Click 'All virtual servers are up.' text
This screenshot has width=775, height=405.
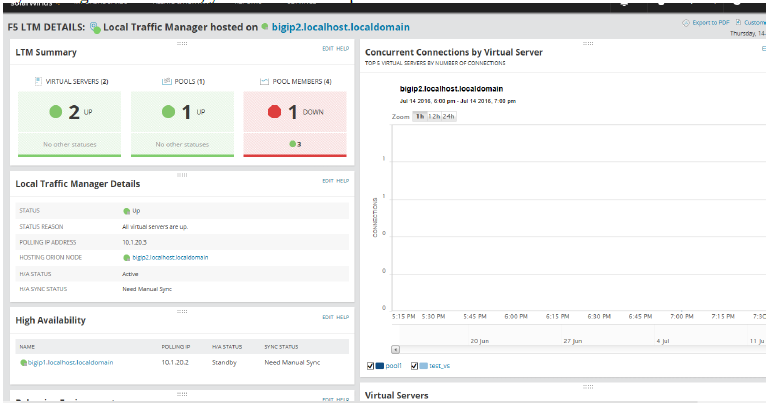(155, 226)
